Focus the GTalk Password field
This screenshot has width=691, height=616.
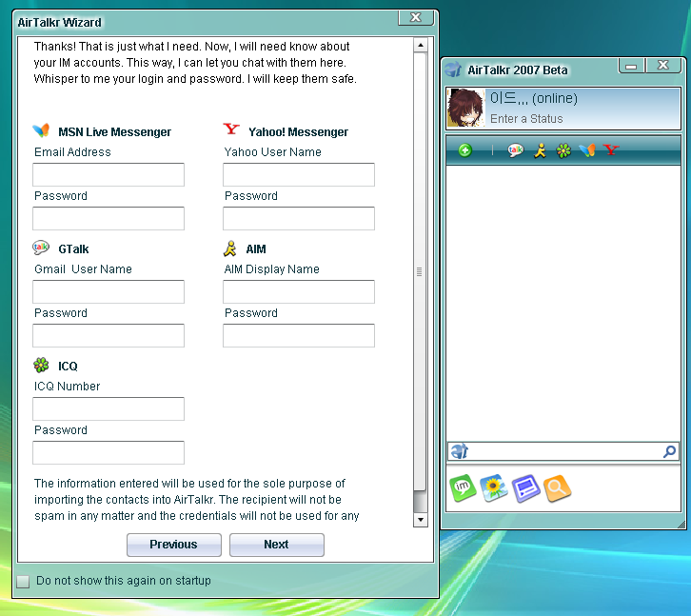(109, 335)
